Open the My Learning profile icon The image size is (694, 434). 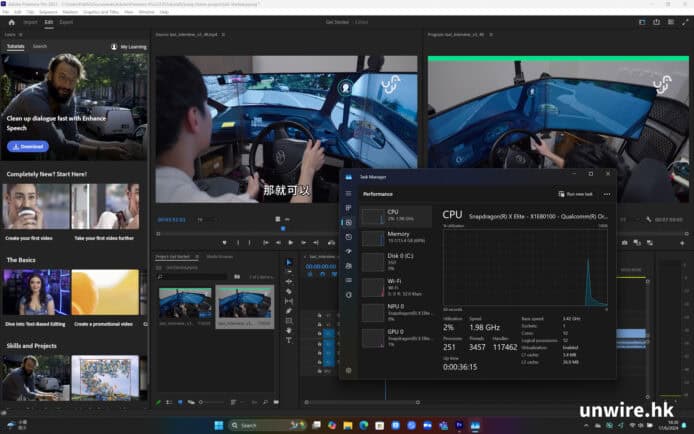(113, 46)
